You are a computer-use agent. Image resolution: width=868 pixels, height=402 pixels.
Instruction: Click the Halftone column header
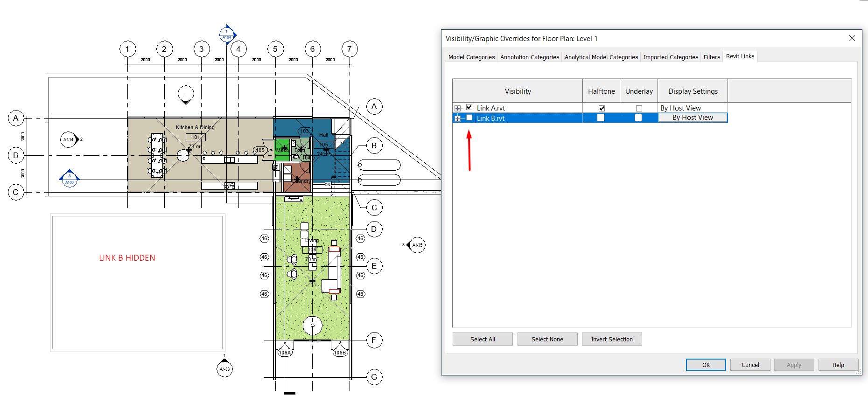coord(601,91)
